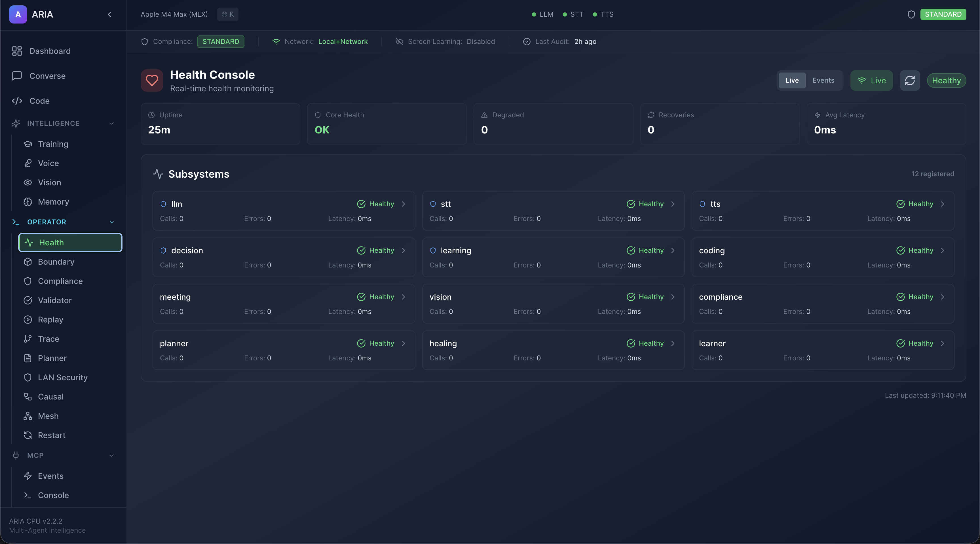Trigger the Restart action in sidebar

pos(51,435)
